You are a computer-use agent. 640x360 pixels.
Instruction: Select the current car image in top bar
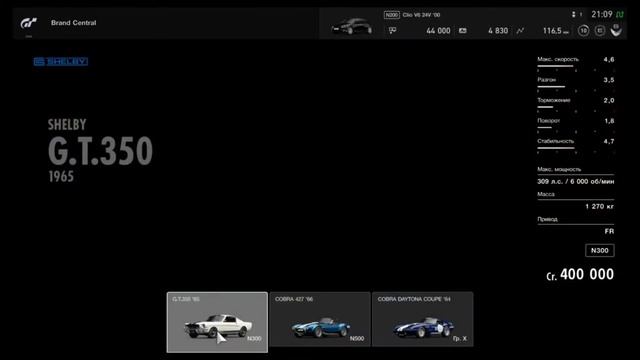[351, 26]
